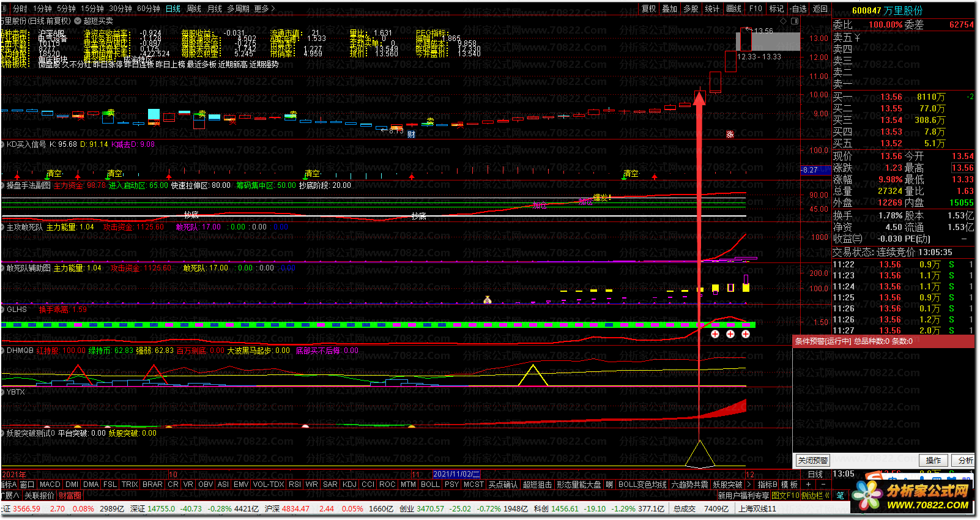Select TRIX indicator tab
Viewport: 980px width, 520px height.
[130, 484]
